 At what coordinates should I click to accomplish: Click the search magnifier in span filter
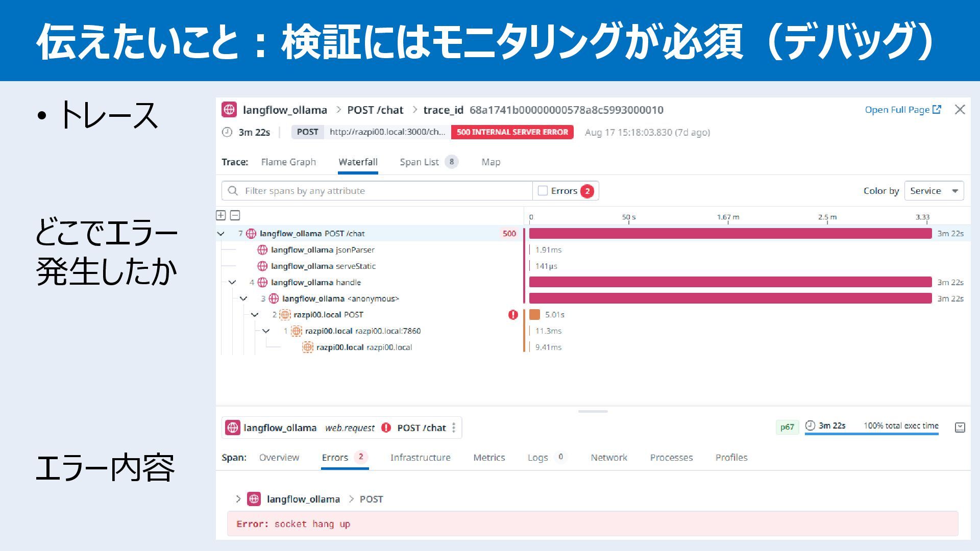click(233, 191)
